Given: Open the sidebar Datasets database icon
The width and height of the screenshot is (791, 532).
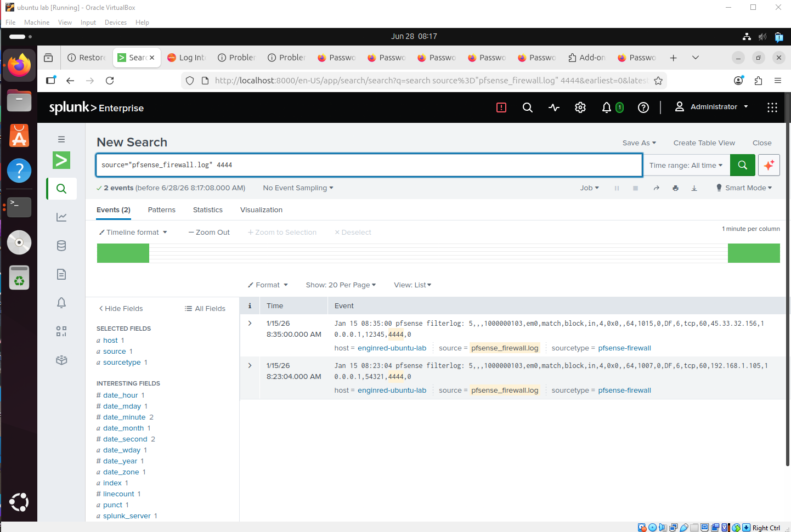Looking at the screenshot, I should (x=61, y=246).
